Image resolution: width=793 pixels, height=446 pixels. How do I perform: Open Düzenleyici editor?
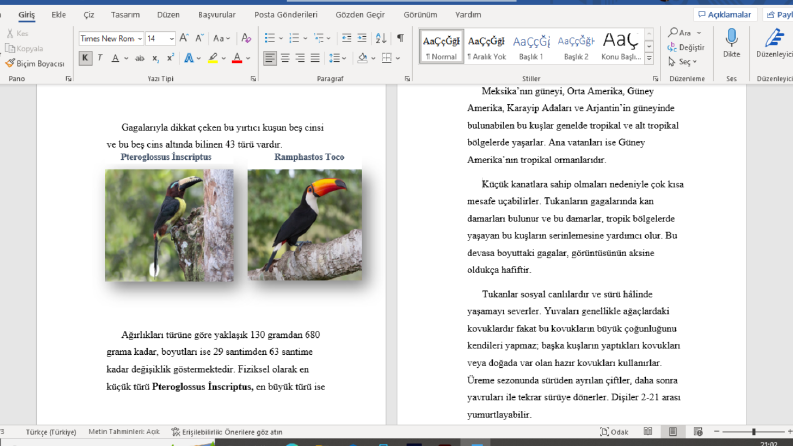[774, 43]
